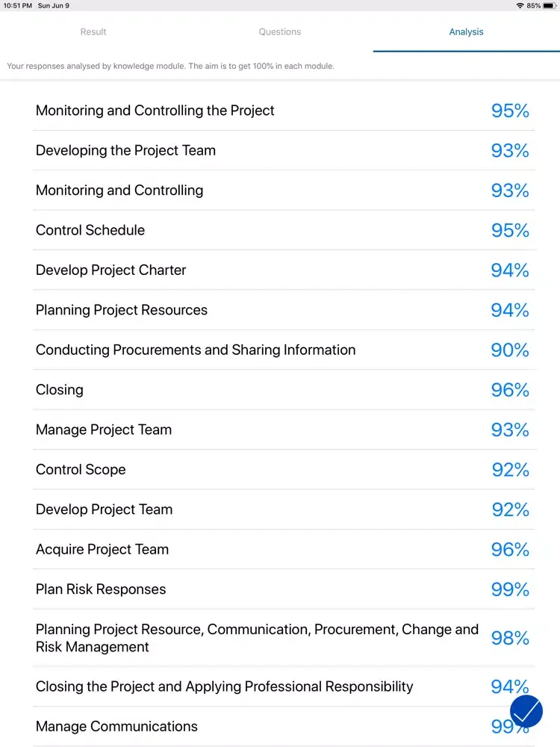Select Developing the Project Team row
Screen dimensions: 560x747
click(125, 150)
